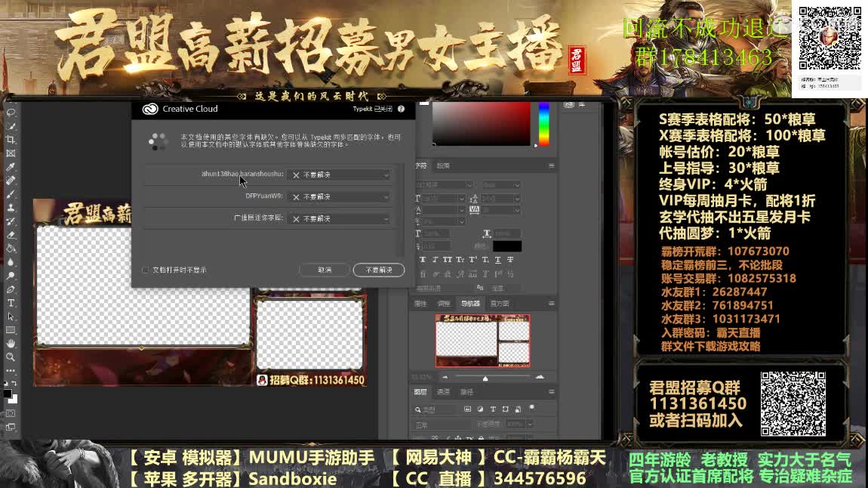The height and width of the screenshot is (488, 868).
Task: Change screen mode icon in toolbar
Action: [x=11, y=427]
